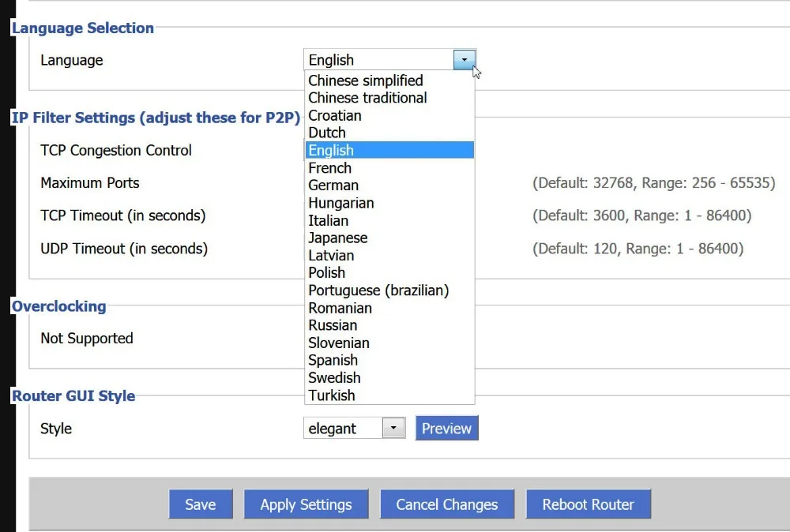Pick Romanian in the language list
790x532 pixels.
(x=389, y=308)
